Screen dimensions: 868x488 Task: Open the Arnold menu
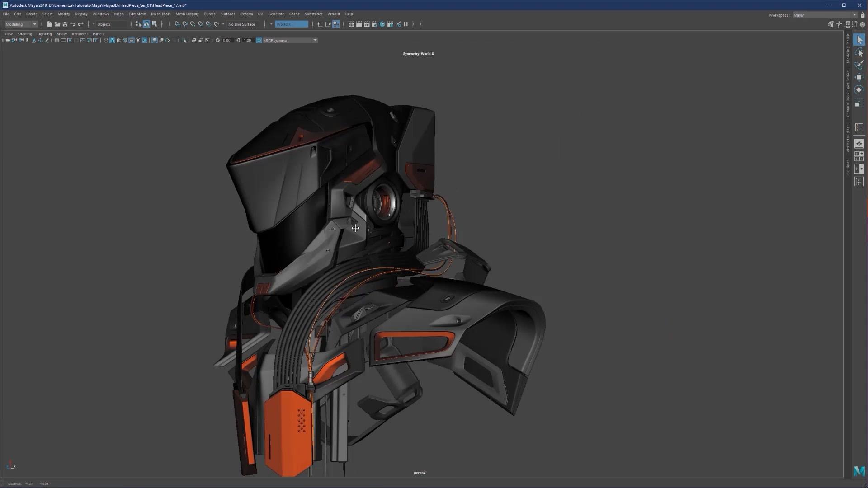(x=334, y=14)
